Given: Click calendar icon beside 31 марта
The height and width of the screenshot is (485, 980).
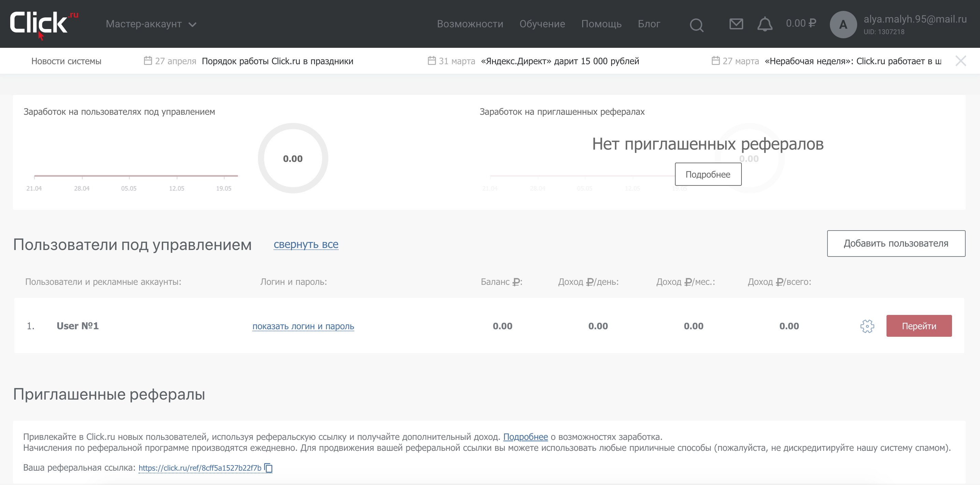Looking at the screenshot, I should coord(432,61).
